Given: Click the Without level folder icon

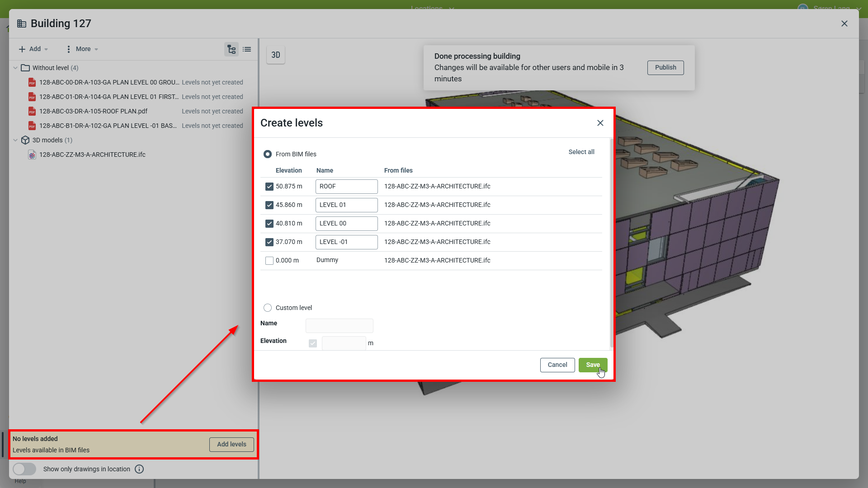Looking at the screenshot, I should click(x=25, y=68).
